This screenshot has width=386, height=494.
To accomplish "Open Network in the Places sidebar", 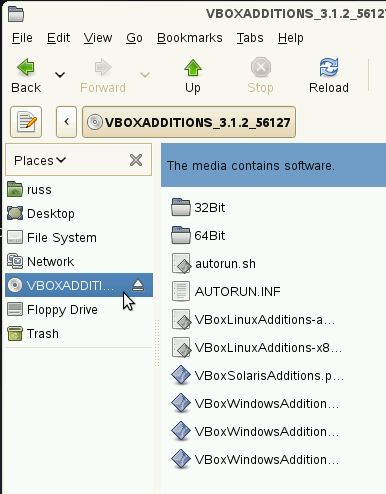I will [x=79, y=262].
